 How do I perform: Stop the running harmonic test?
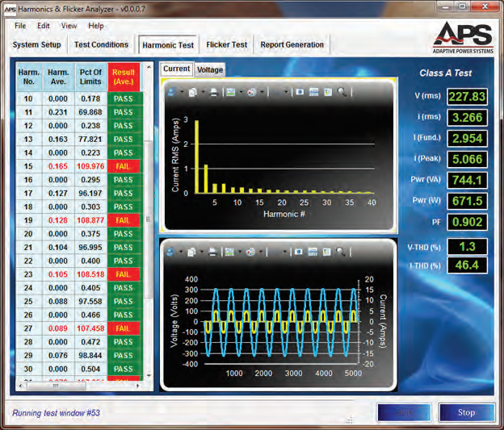click(466, 413)
